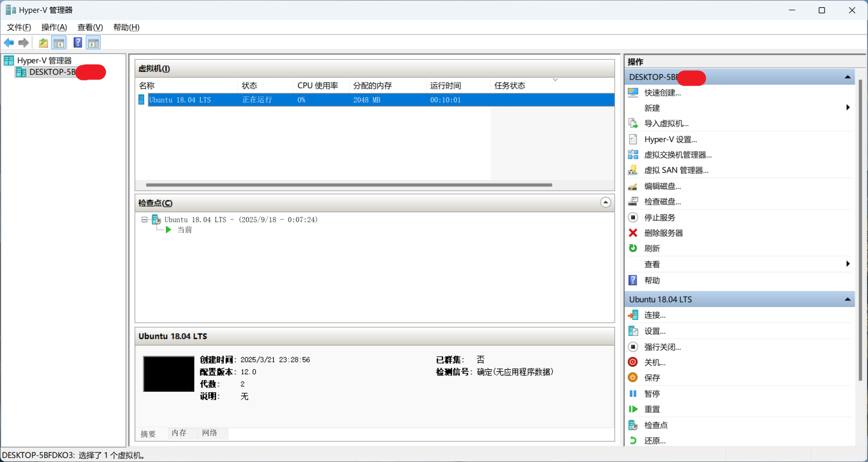
Task: Click the red X 删除服务器 icon
Action: 633,233
